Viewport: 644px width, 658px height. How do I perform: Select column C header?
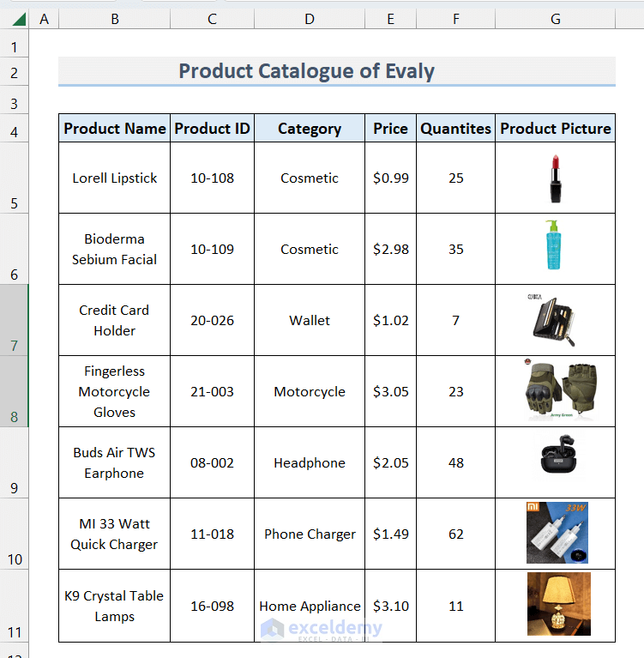(x=213, y=19)
